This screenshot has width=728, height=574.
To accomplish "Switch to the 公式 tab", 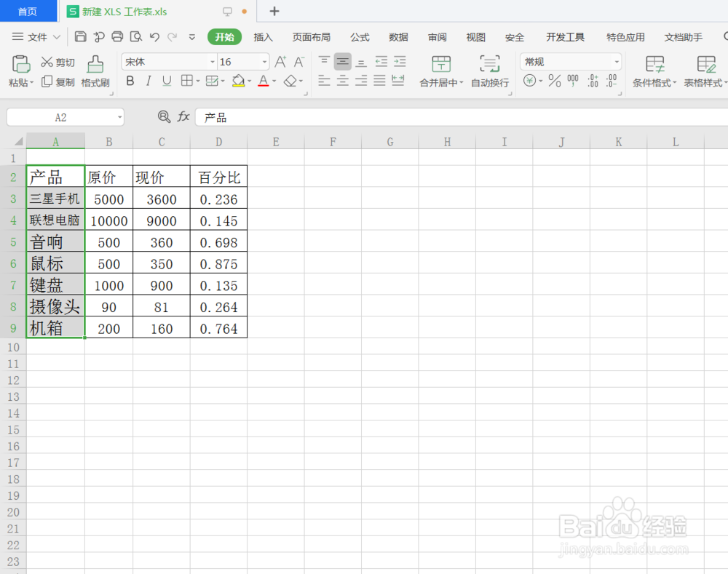I will pyautogui.click(x=360, y=37).
